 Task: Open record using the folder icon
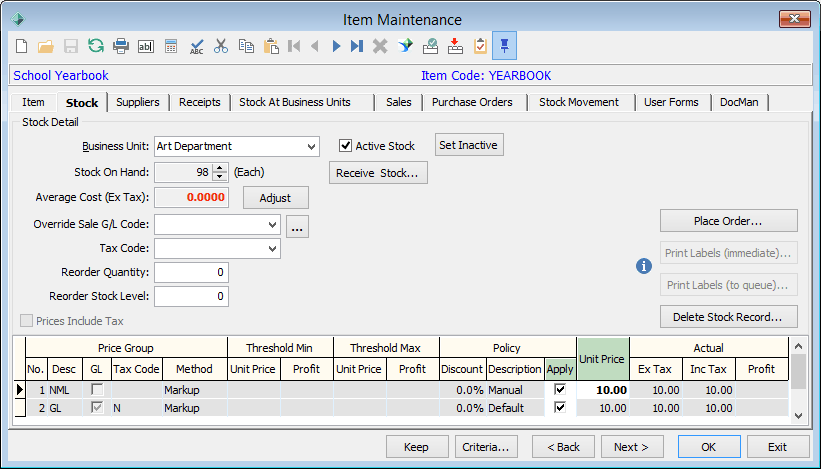coord(46,46)
